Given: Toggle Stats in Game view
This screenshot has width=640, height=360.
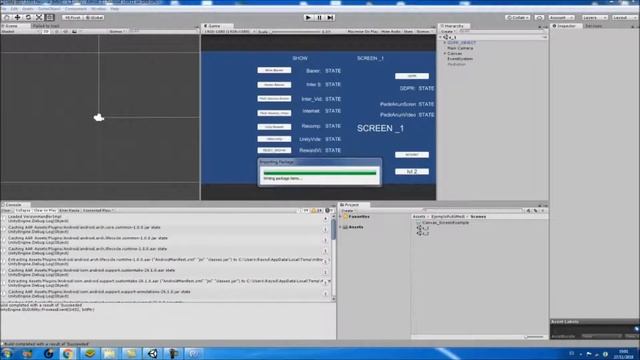Looking at the screenshot, I should point(408,31).
